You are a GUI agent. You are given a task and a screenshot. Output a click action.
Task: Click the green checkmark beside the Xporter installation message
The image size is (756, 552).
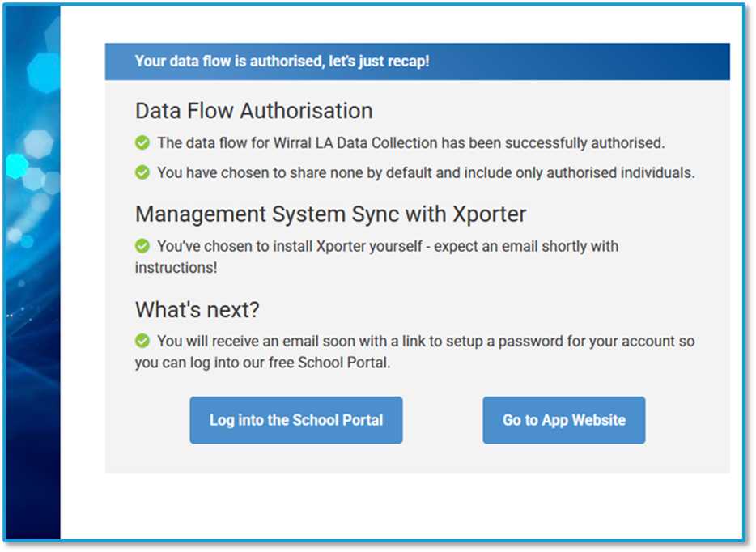point(142,246)
